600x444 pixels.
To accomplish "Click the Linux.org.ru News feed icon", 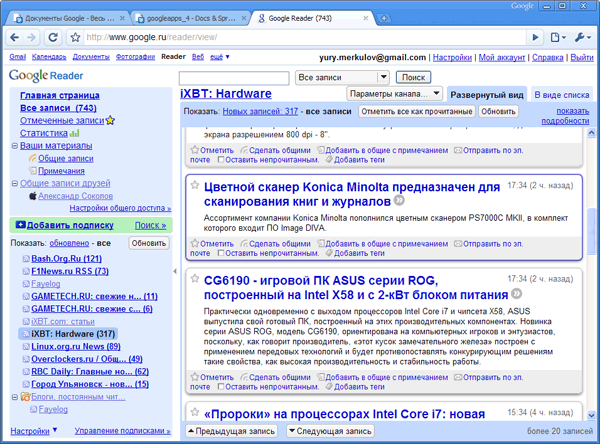I will pyautogui.click(x=26, y=346).
